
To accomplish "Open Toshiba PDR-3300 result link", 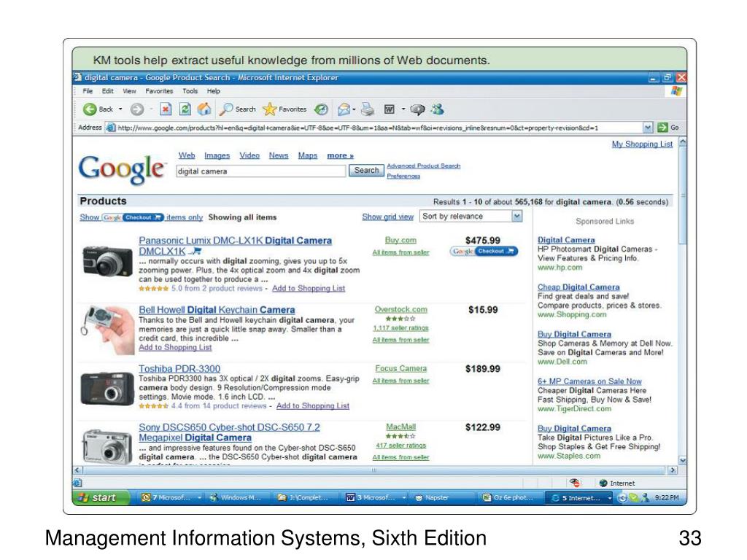I will pyautogui.click(x=179, y=368).
